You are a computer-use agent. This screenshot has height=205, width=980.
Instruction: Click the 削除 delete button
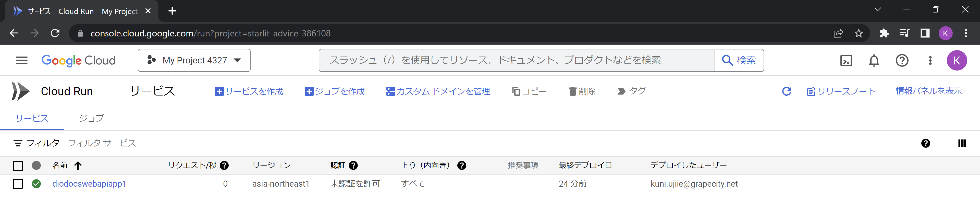click(582, 91)
